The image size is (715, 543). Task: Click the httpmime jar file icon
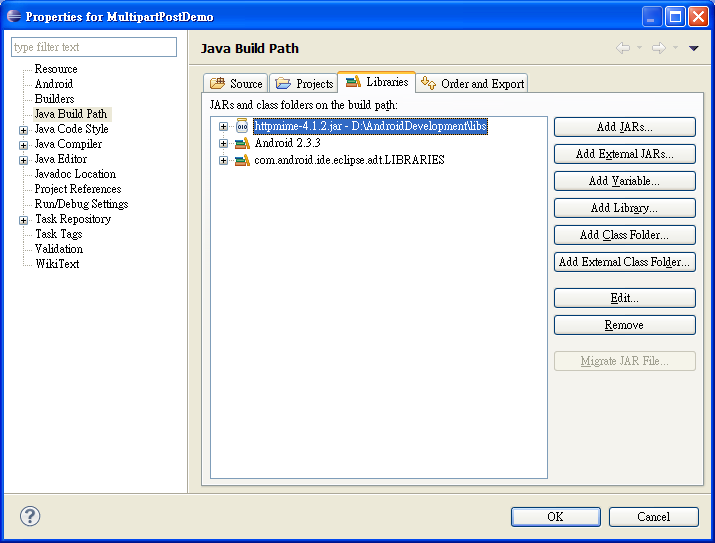(x=242, y=126)
